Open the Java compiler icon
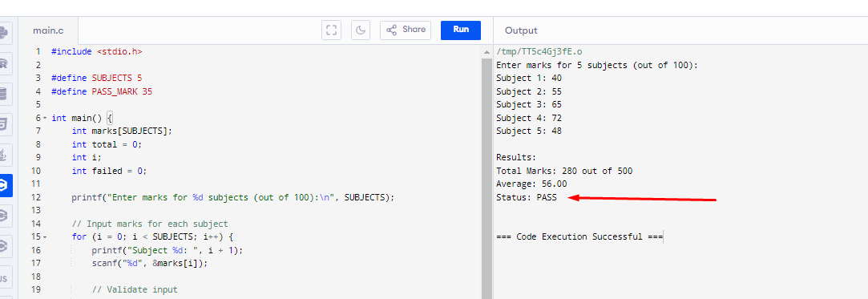This screenshot has width=868, height=299. tap(4, 156)
